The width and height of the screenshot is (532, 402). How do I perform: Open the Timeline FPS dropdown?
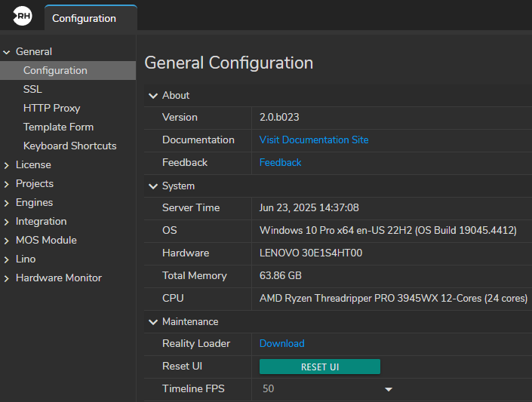point(389,389)
